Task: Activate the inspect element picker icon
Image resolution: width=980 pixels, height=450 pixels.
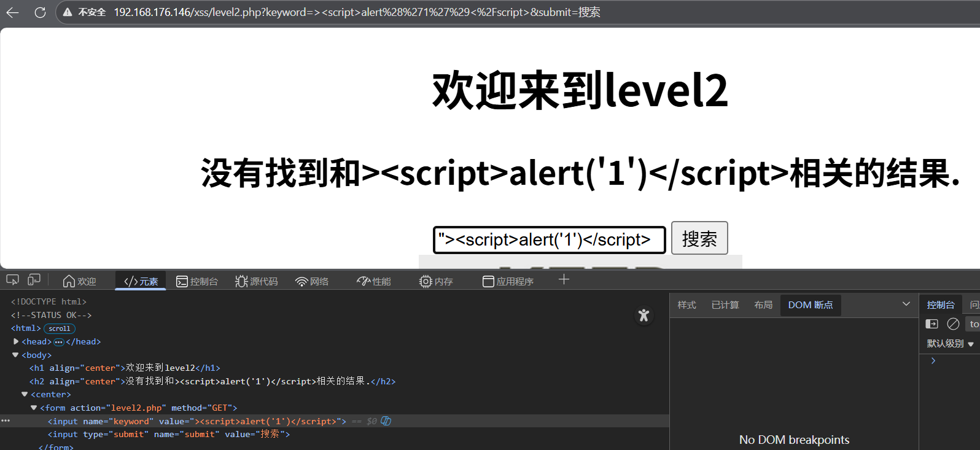Action: click(x=12, y=280)
